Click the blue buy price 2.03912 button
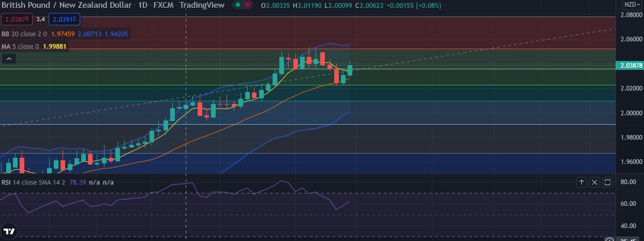Viewport: 644px width, 241px height. coord(64,20)
